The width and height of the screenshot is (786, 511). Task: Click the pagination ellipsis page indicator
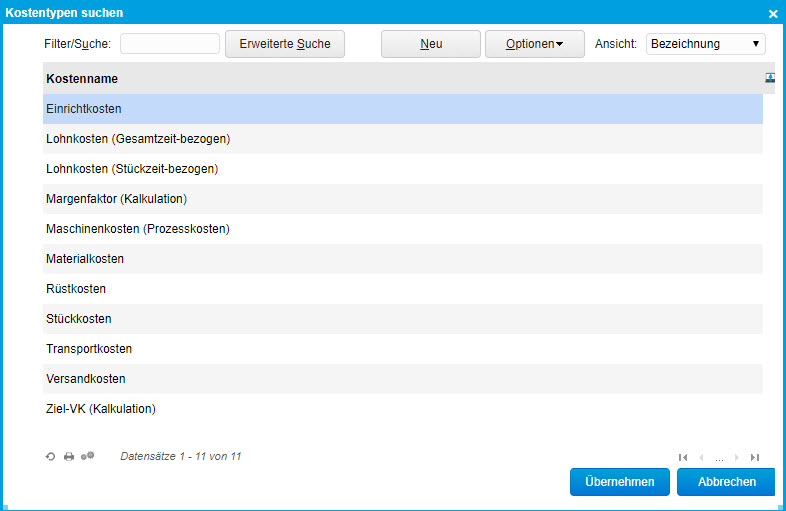coord(719,458)
